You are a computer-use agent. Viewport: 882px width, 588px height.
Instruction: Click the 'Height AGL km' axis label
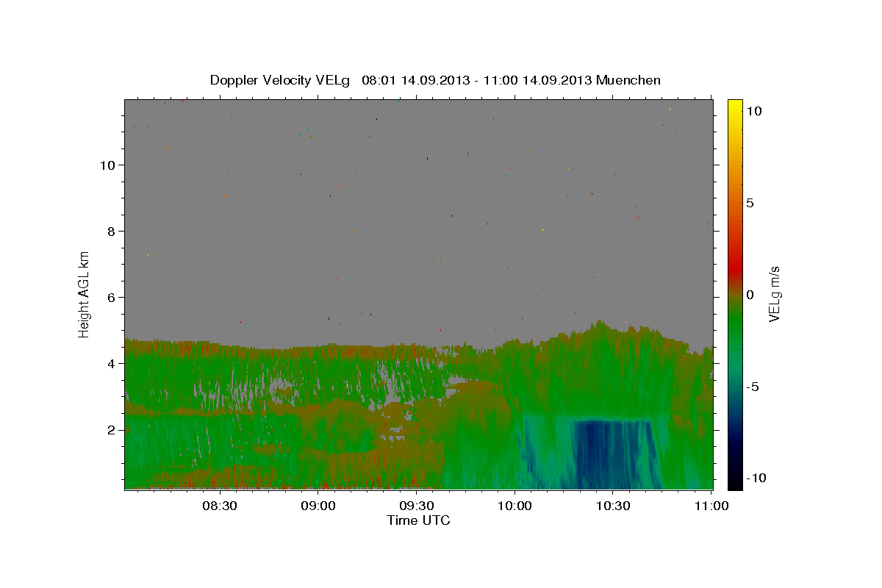pos(85,293)
